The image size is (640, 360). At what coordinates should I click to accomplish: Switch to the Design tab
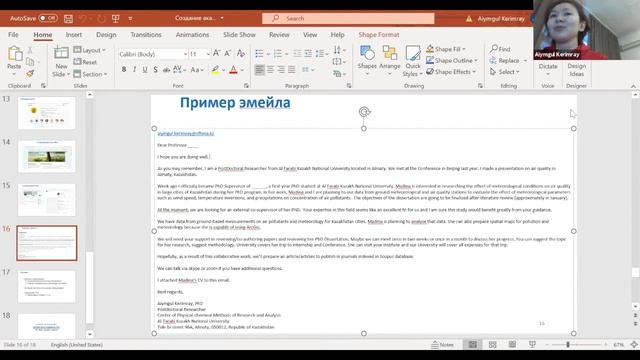point(106,35)
